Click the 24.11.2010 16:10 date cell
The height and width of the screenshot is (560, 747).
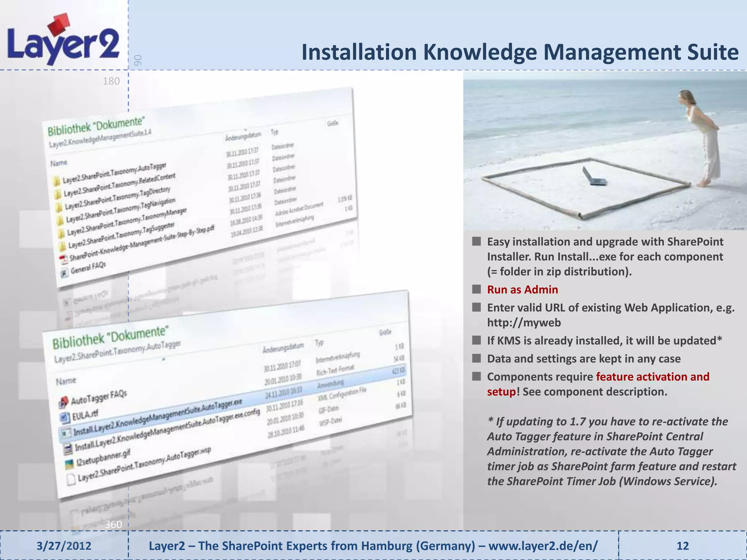284,392
